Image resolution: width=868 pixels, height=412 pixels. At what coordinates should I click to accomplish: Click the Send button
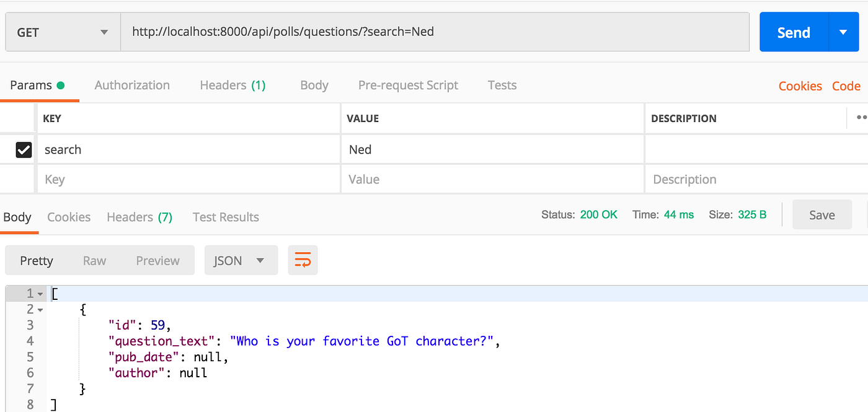[x=794, y=32]
